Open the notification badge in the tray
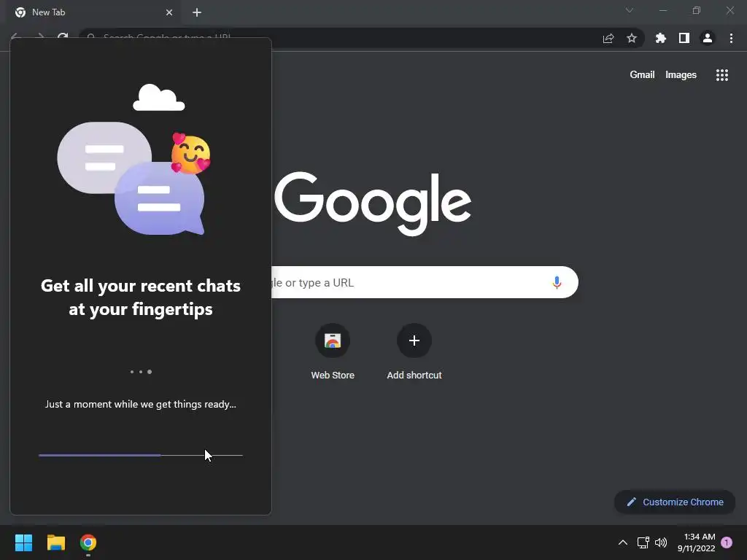 pos(727,542)
